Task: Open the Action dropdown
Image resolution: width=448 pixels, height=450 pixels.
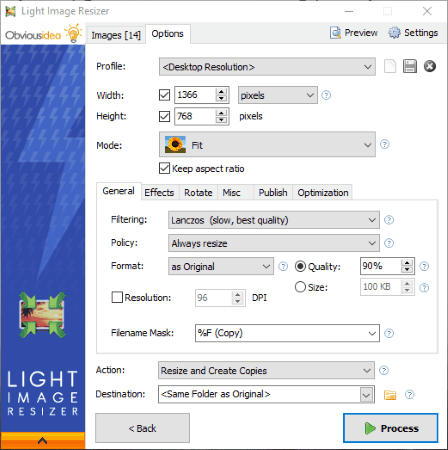Action: pyautogui.click(x=266, y=370)
